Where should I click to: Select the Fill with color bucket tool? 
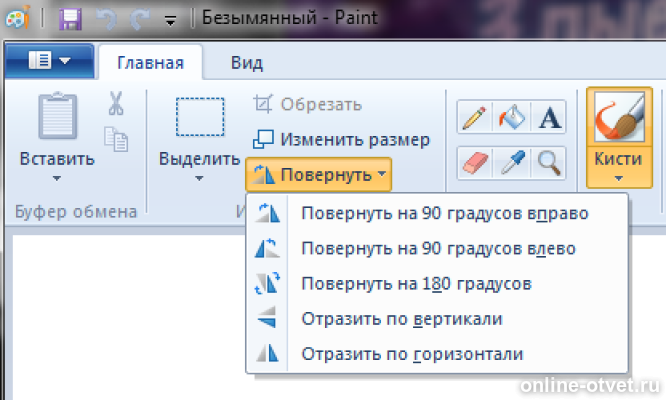[x=511, y=117]
